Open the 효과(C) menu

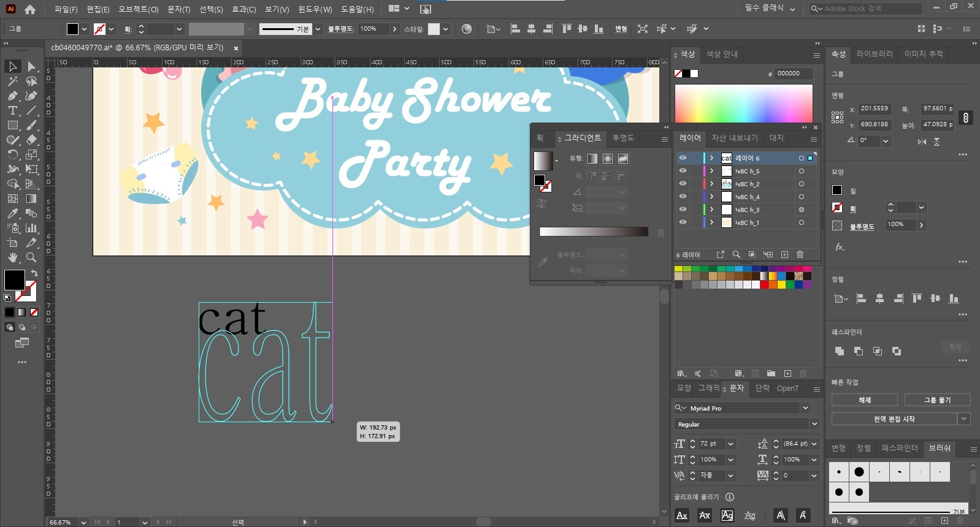[x=243, y=9]
